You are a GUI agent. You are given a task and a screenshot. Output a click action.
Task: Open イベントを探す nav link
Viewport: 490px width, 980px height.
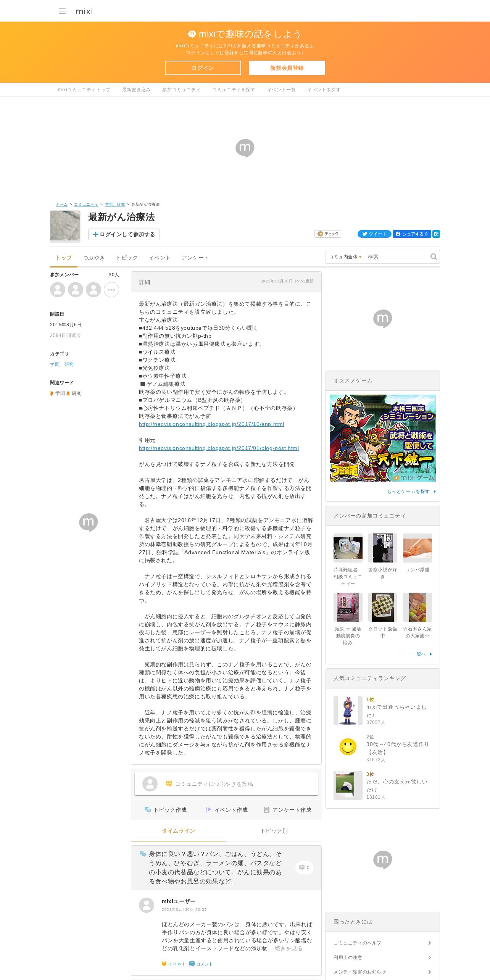[x=324, y=90]
